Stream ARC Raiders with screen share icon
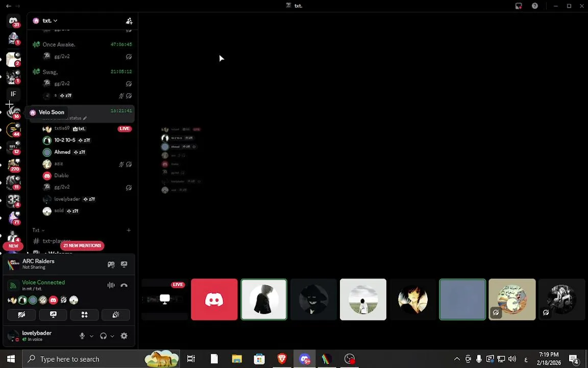Image resolution: width=588 pixels, height=368 pixels. point(124,264)
